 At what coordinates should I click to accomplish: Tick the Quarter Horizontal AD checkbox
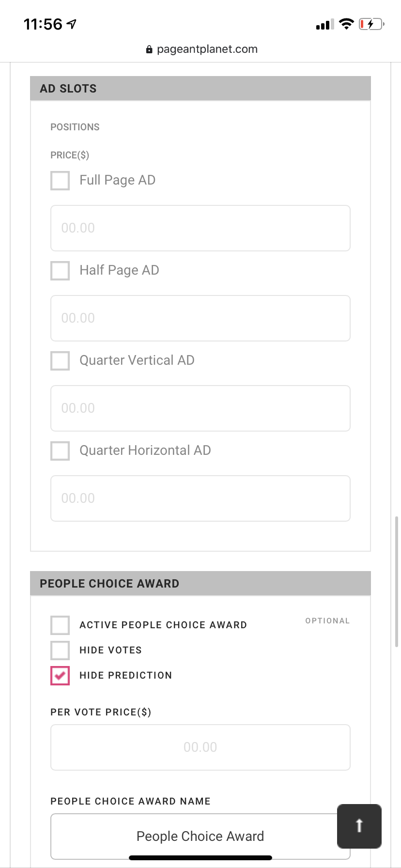click(60, 451)
